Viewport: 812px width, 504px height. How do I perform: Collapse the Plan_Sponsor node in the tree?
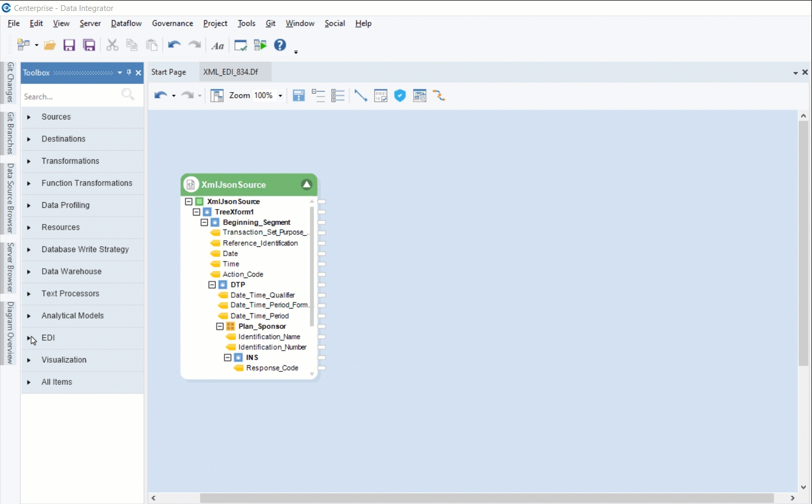(x=220, y=326)
